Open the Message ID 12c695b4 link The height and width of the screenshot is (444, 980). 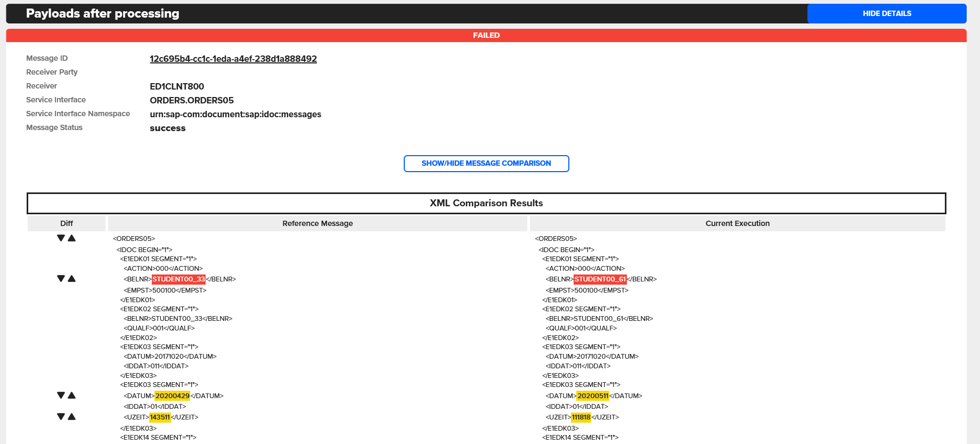click(233, 59)
